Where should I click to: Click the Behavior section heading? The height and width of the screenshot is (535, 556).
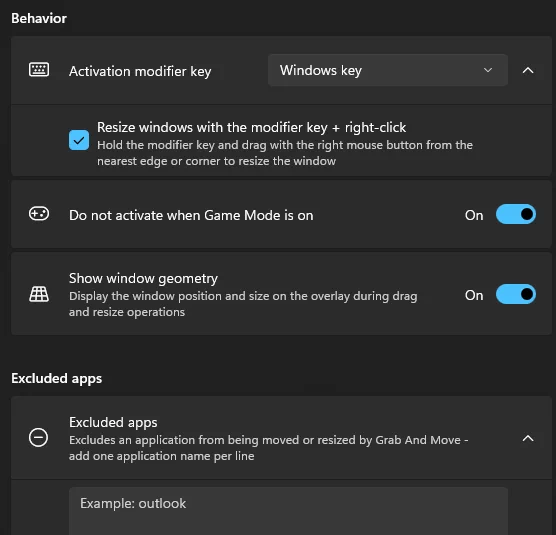(x=39, y=18)
